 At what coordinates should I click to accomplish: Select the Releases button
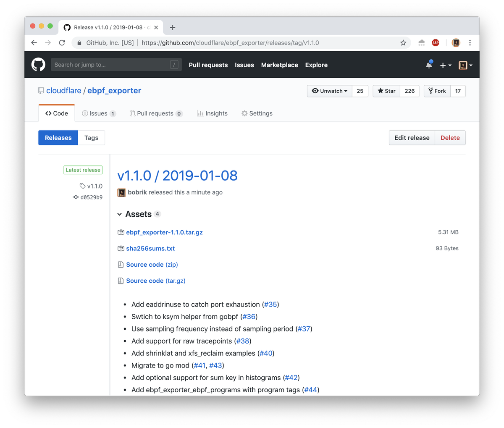tap(58, 138)
